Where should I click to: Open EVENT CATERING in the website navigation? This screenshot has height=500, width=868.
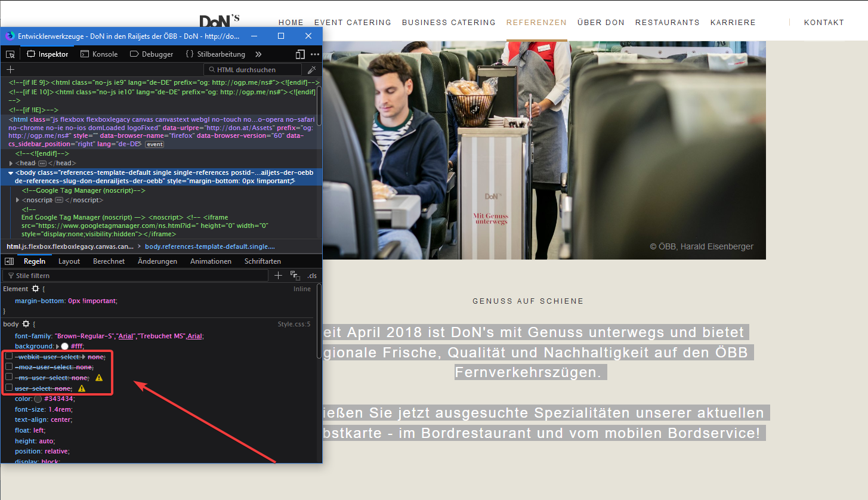click(x=353, y=23)
